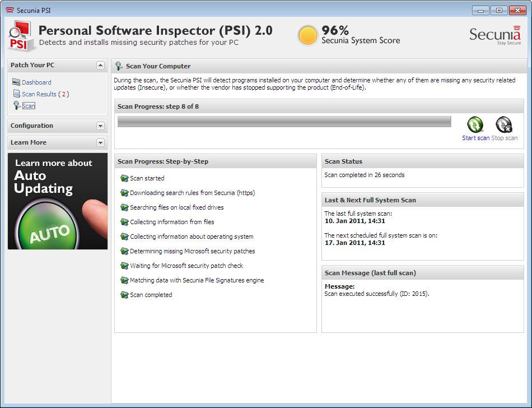Click icon beside Matching data with Signatures engine
Viewport: 532px width, 408px height.
pos(124,280)
